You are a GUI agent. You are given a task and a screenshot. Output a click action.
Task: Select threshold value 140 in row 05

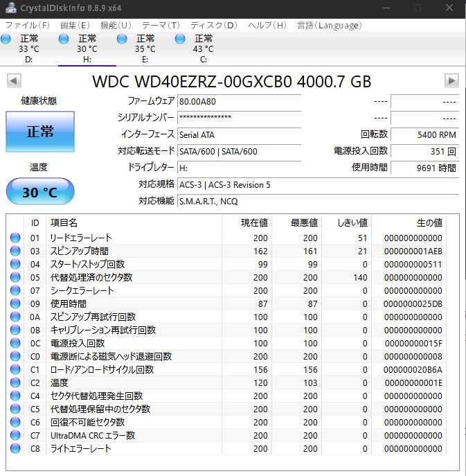[361, 277]
